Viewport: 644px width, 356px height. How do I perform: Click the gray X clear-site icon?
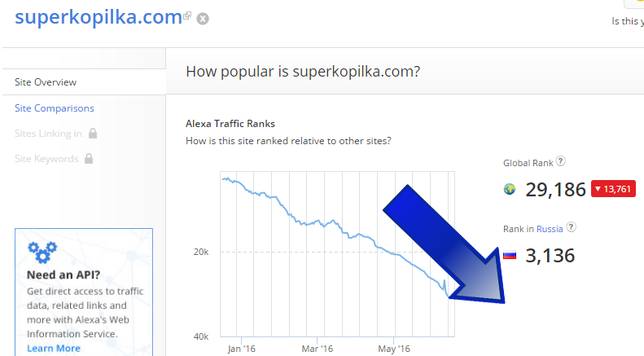click(x=203, y=19)
